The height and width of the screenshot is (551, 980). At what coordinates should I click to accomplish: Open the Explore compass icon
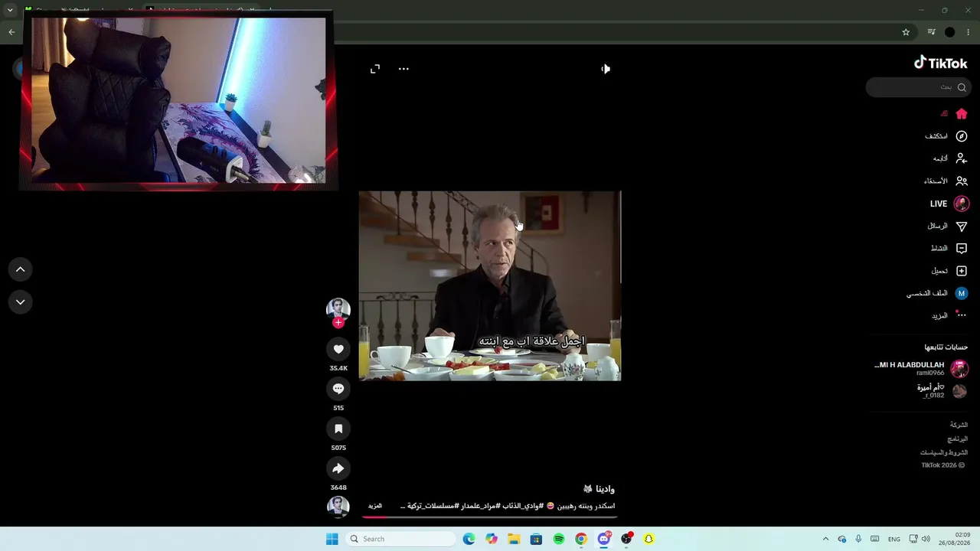(962, 136)
